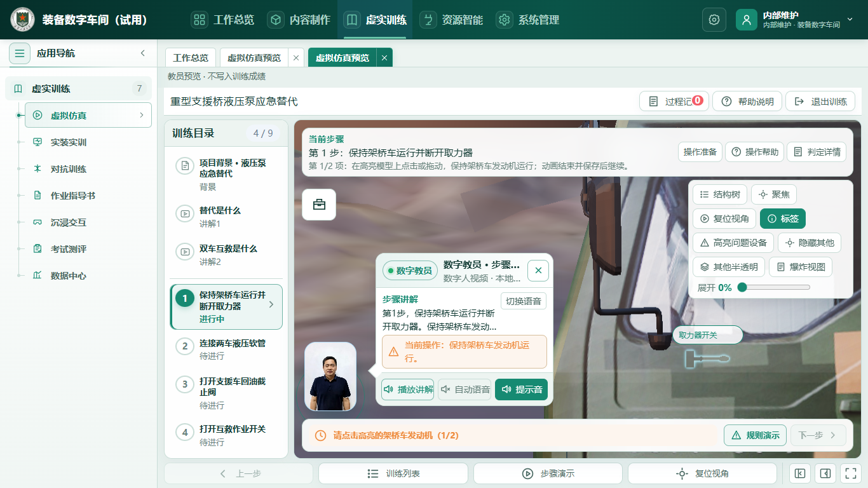
Task: Click the 规则演示 button
Action: click(755, 435)
